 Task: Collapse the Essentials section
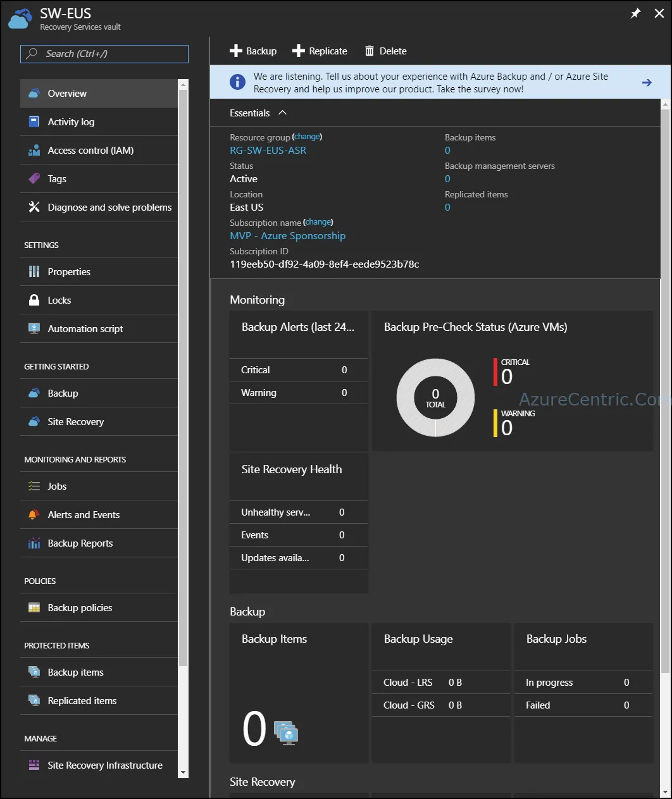pyautogui.click(x=282, y=113)
